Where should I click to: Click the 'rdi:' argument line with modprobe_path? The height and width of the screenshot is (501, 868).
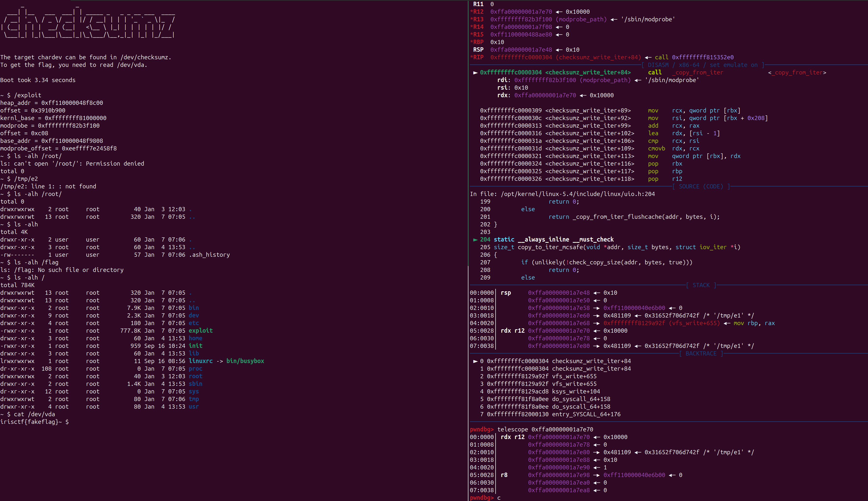[598, 80]
